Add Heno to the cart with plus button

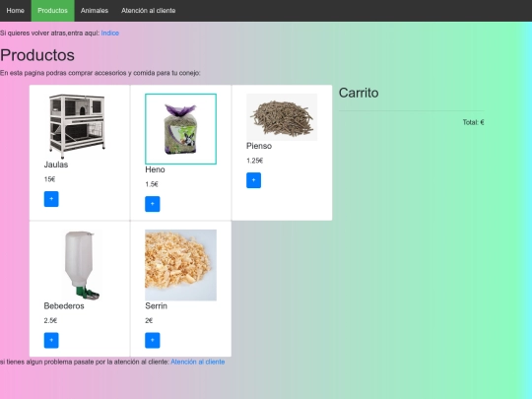click(153, 204)
